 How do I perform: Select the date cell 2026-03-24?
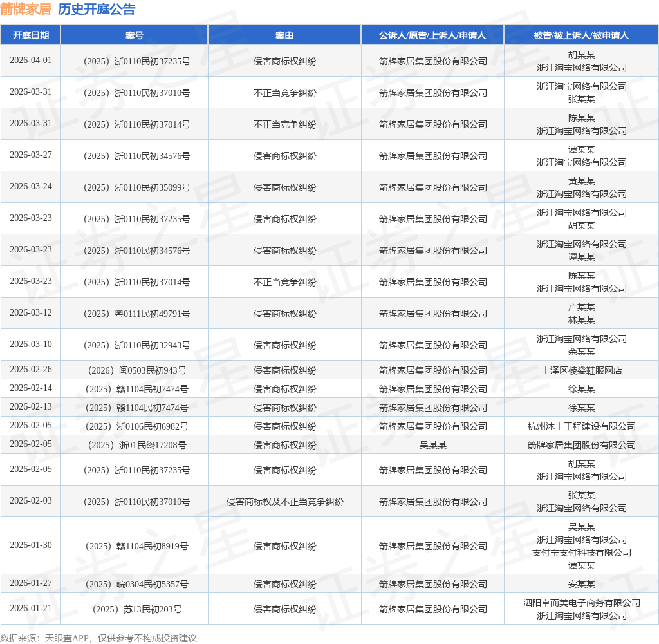(x=31, y=186)
